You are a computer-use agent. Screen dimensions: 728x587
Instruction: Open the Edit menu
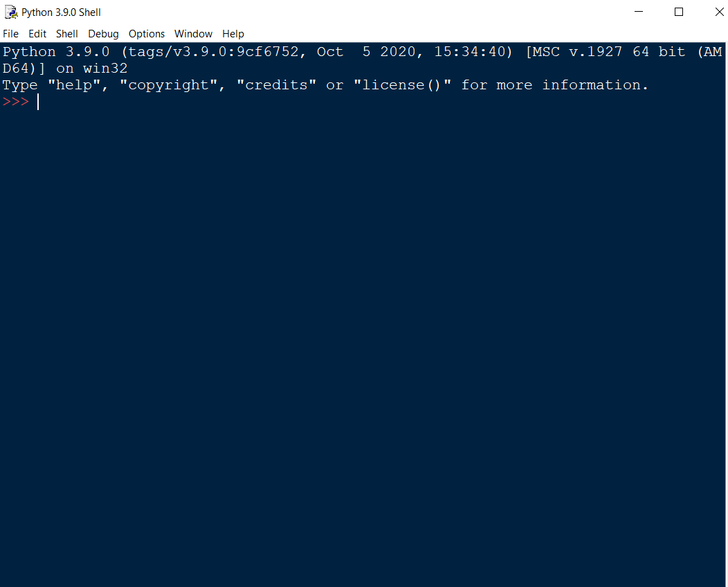pos(37,33)
